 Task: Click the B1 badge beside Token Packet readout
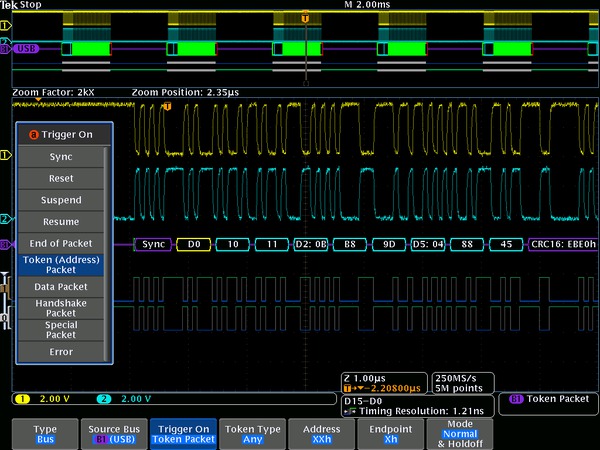pos(516,398)
